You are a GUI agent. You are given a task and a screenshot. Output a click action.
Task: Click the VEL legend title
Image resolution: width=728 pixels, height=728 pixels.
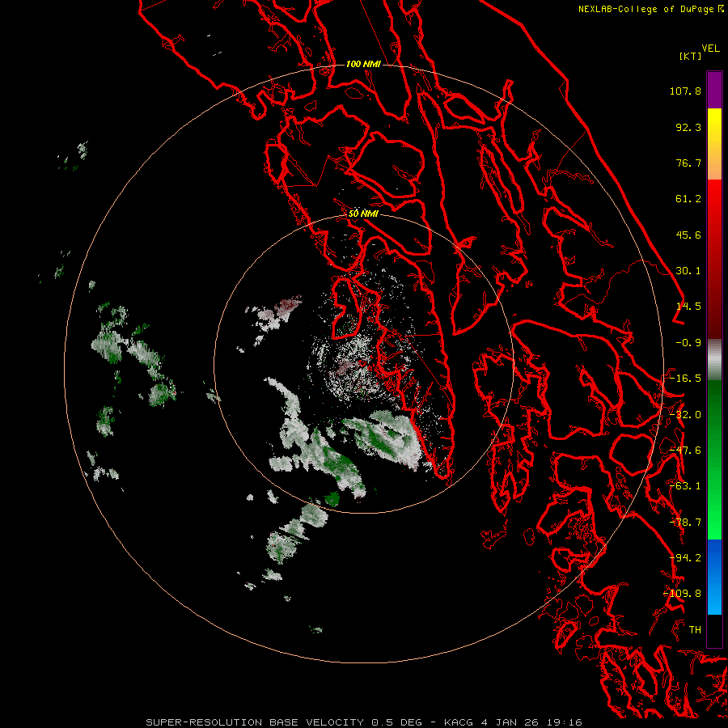pyautogui.click(x=711, y=48)
